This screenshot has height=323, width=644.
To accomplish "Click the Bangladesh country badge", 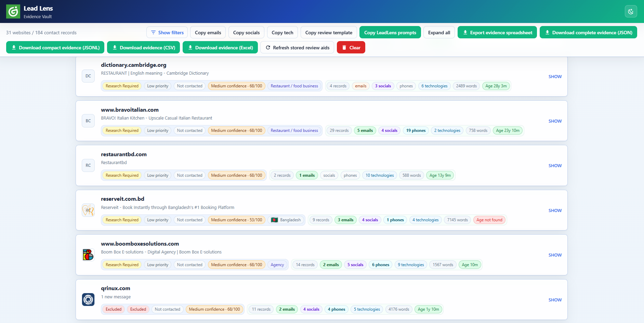I will pyautogui.click(x=286, y=220).
